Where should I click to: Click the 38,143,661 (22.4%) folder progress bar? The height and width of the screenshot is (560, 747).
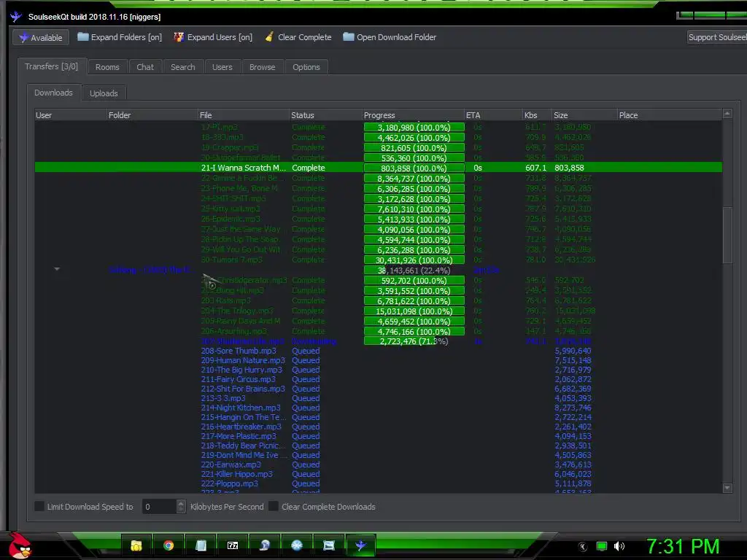[414, 271]
